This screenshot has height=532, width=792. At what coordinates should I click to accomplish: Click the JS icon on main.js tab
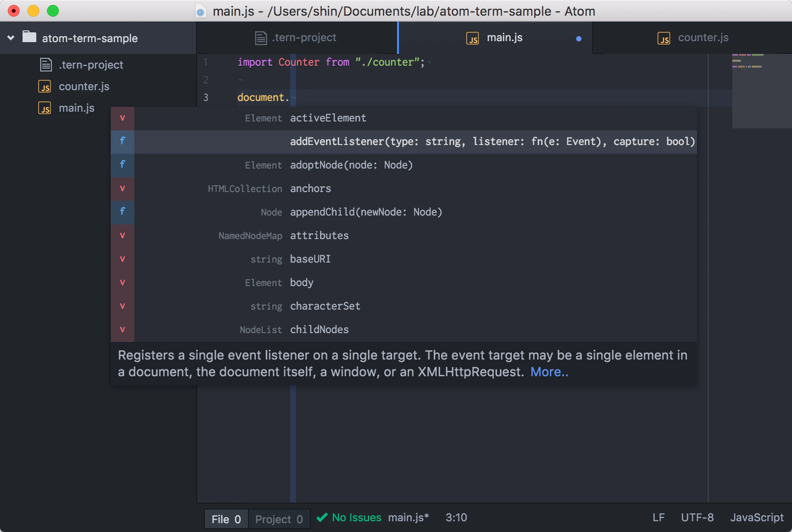tap(472, 39)
